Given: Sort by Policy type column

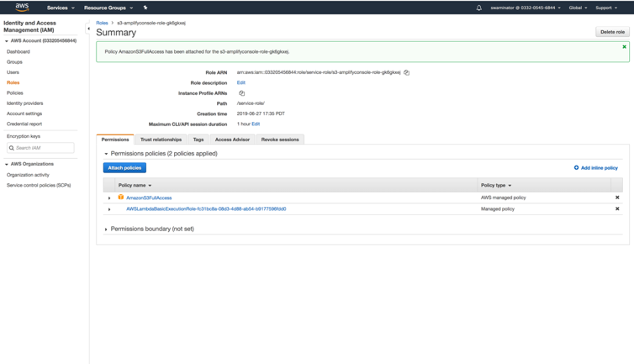Looking at the screenshot, I should 496,185.
